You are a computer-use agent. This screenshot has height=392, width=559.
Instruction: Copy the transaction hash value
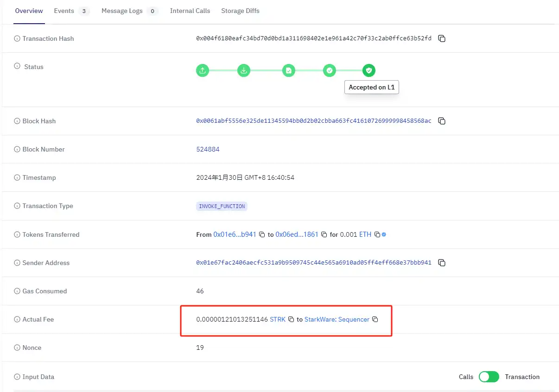pyautogui.click(x=442, y=39)
